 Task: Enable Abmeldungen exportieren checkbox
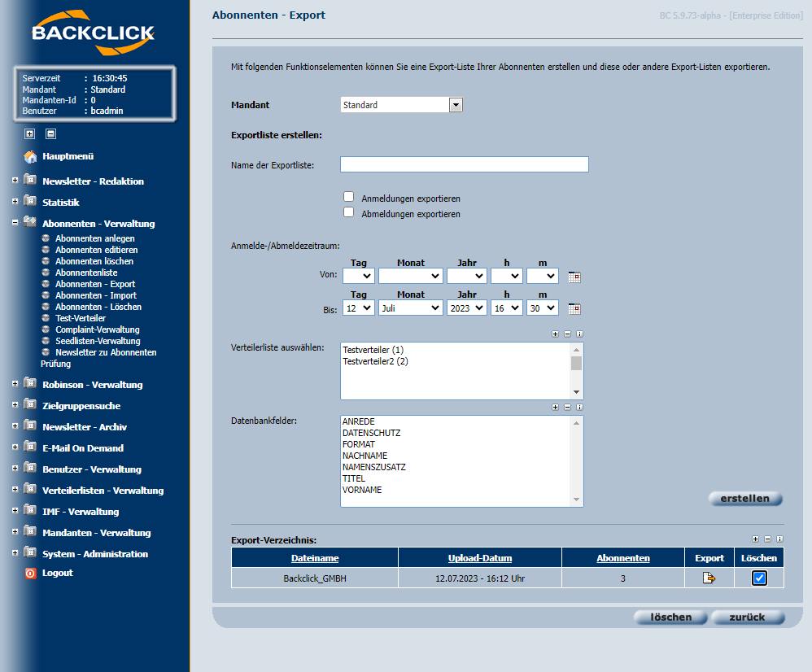(348, 212)
